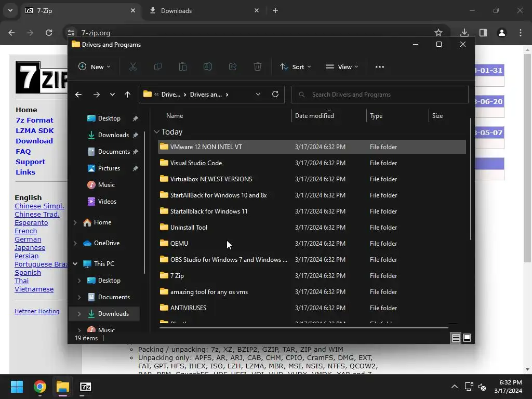Select the 7-Zip browser tab
This screenshot has height=399, width=532.
[80, 11]
